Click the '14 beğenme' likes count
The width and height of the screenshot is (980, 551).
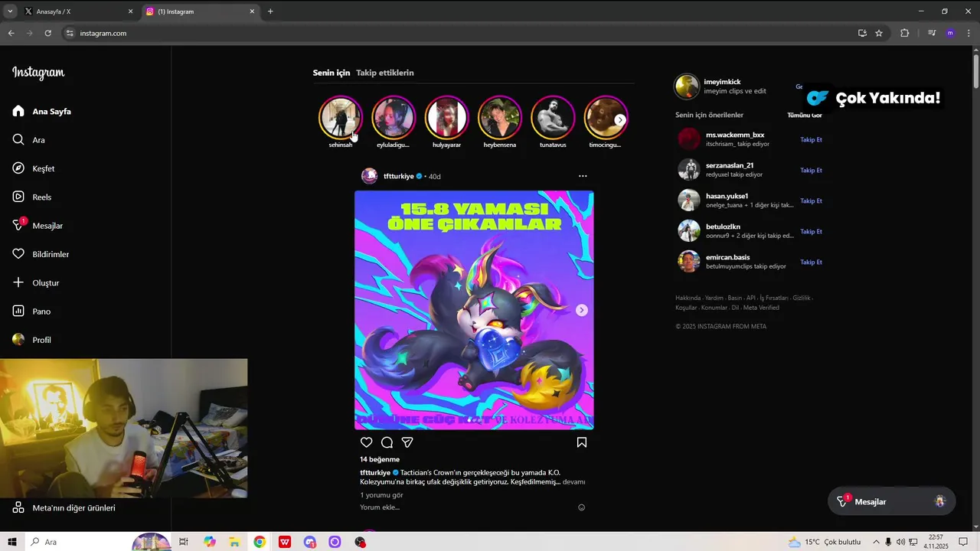pyautogui.click(x=380, y=459)
